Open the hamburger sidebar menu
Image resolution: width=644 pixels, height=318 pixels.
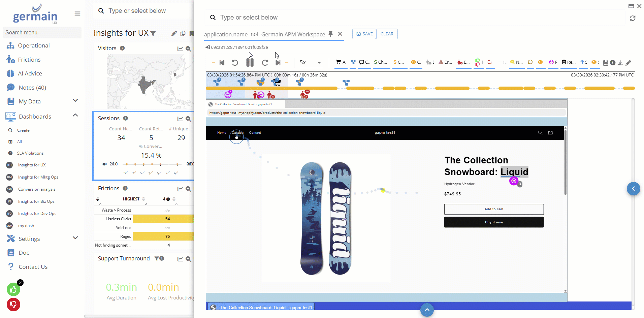(x=77, y=13)
